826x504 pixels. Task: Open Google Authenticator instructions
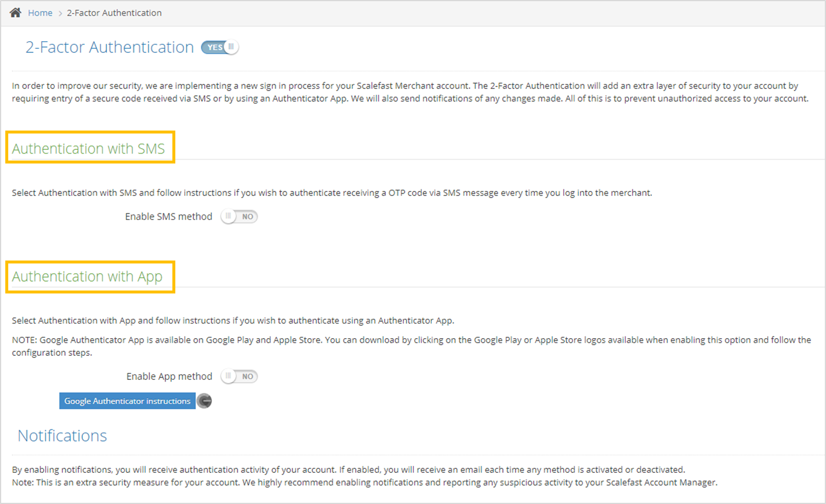(x=127, y=401)
